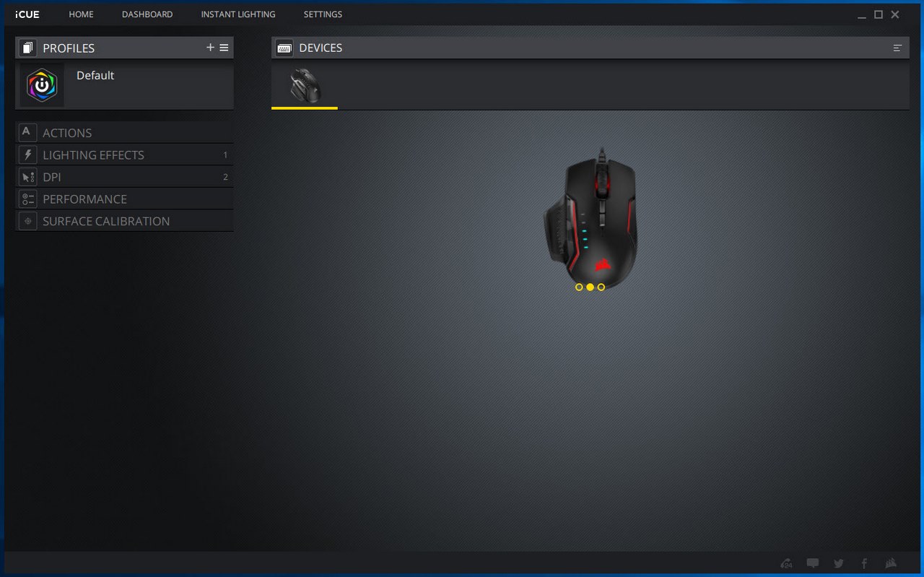Expand the PERFORMANCE section
Image resolution: width=924 pixels, height=577 pixels.
coord(124,199)
